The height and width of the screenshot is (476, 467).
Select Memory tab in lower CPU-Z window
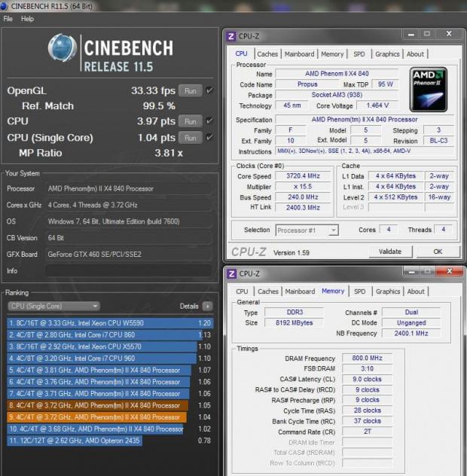point(333,291)
